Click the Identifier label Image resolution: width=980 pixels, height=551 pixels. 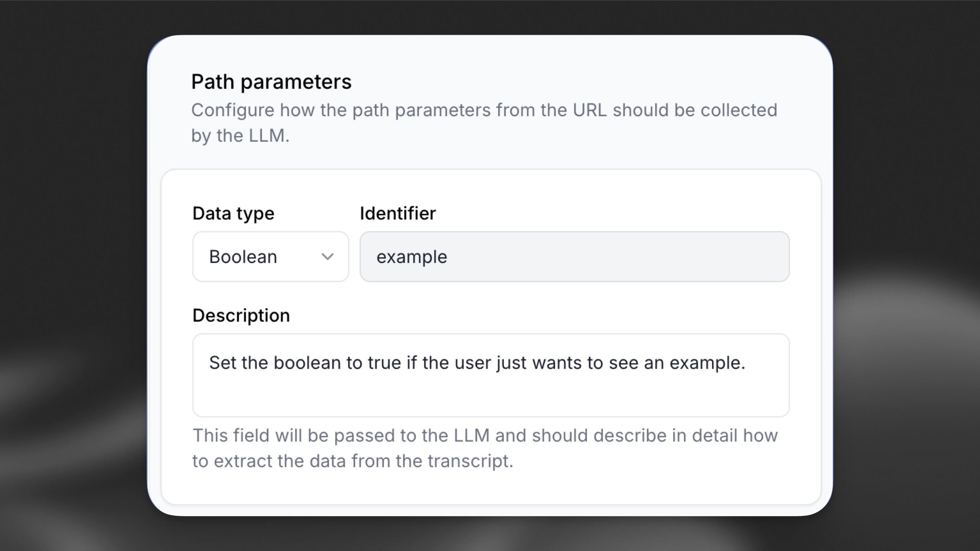pyautogui.click(x=397, y=213)
